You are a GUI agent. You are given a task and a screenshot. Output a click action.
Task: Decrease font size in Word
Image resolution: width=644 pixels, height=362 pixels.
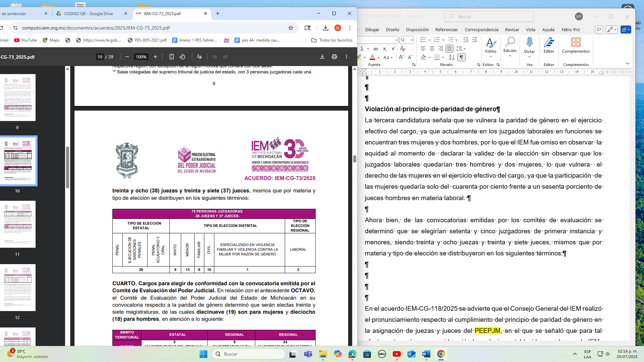click(x=410, y=57)
